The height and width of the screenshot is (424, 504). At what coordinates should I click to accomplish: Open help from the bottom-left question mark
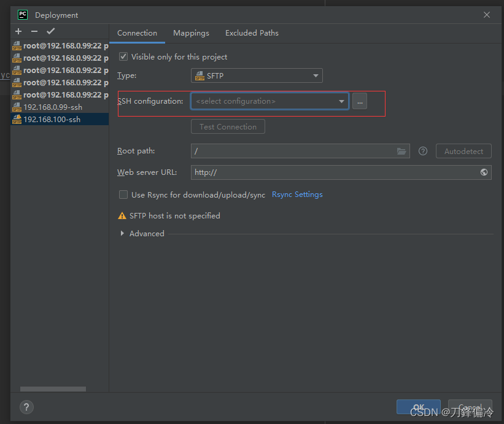coord(26,407)
